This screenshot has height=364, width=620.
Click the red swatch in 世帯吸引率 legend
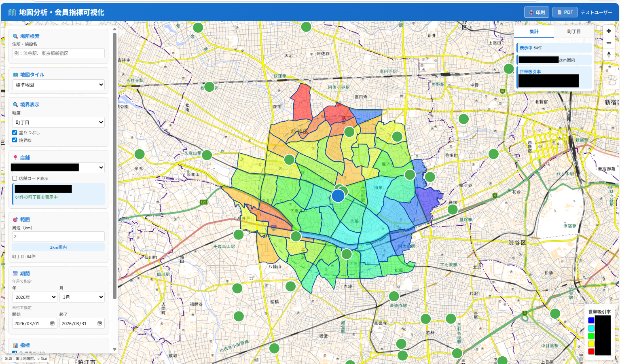[591, 351]
